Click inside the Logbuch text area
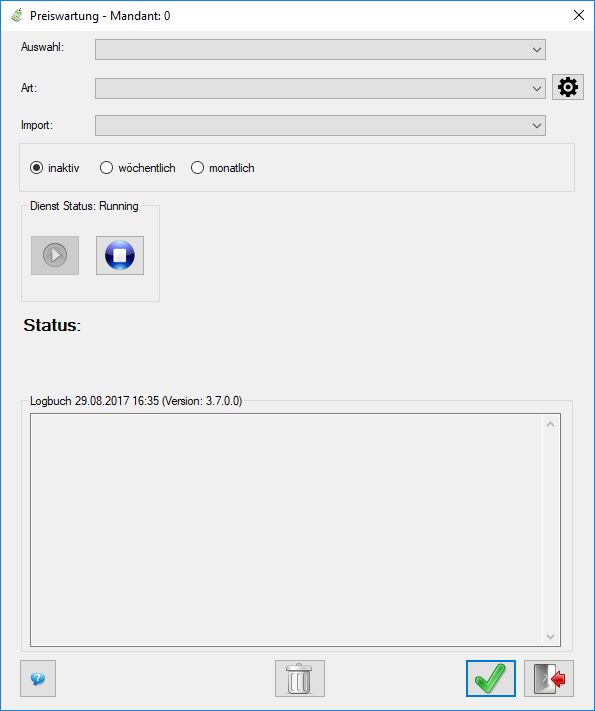595x711 pixels. (287, 530)
